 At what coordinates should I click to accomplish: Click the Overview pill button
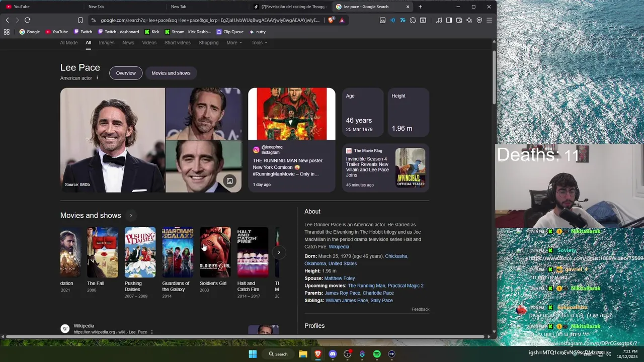[x=126, y=73]
